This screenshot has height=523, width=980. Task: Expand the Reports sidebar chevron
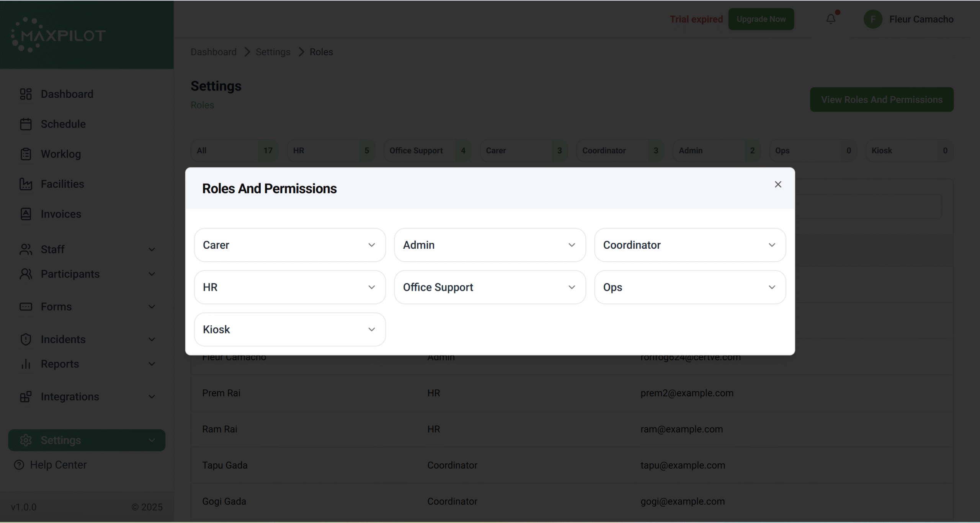point(152,364)
